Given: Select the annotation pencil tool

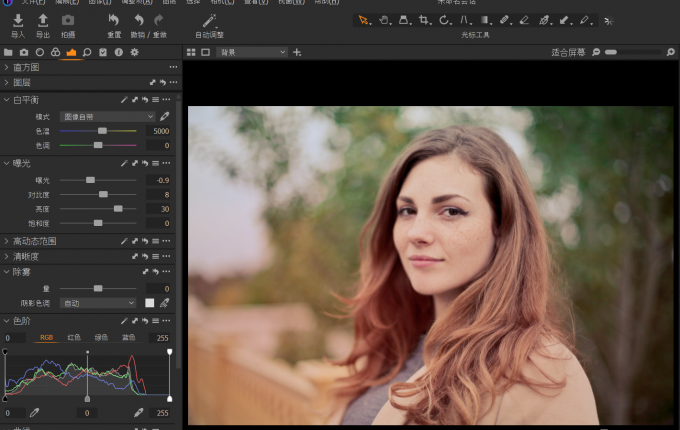Looking at the screenshot, I should pos(584,20).
